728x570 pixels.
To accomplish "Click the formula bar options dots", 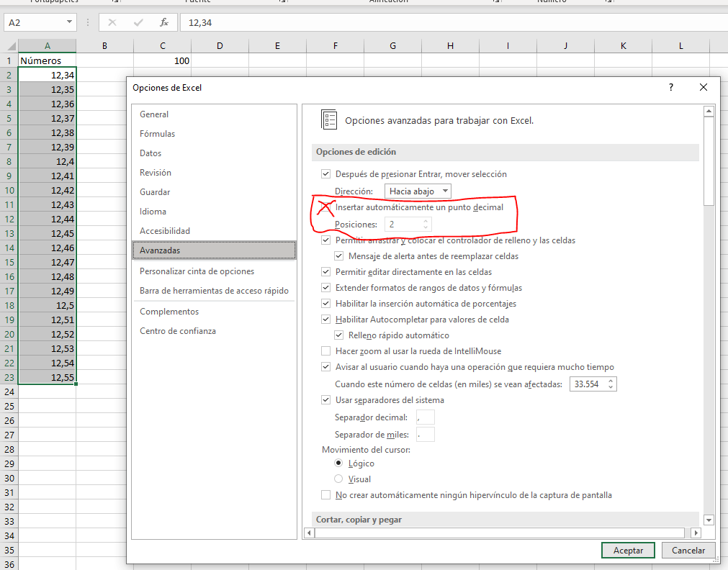I will pyautogui.click(x=88, y=23).
